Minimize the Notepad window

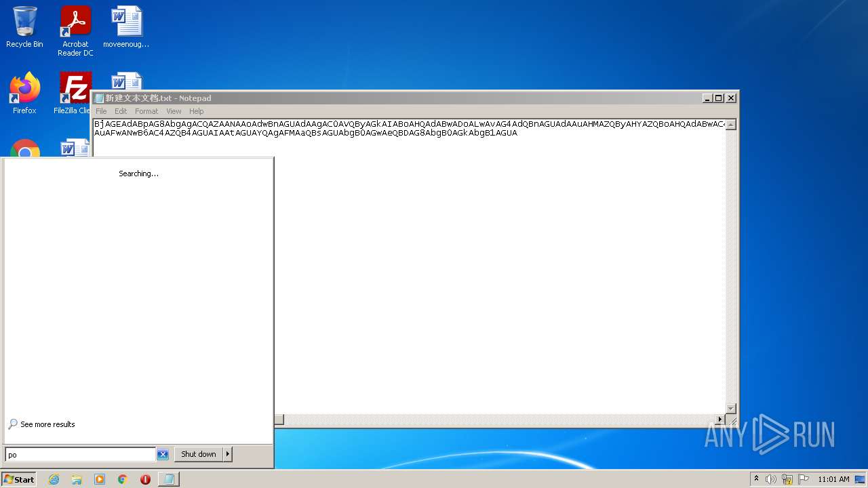707,98
